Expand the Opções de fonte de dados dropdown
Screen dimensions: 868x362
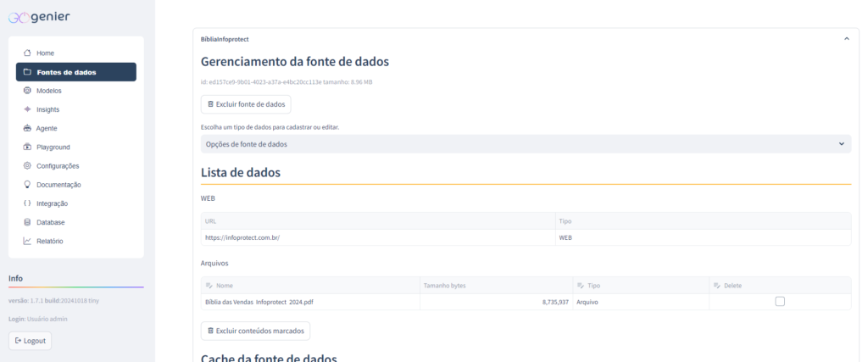[525, 144]
